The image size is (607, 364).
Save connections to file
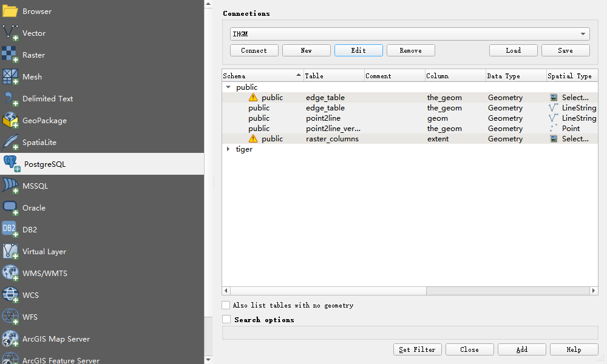[566, 51]
